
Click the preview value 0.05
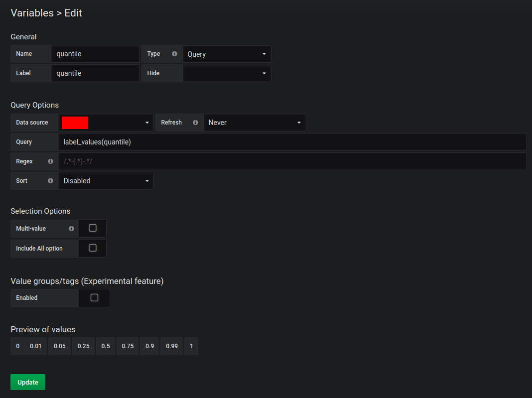pyautogui.click(x=60, y=346)
